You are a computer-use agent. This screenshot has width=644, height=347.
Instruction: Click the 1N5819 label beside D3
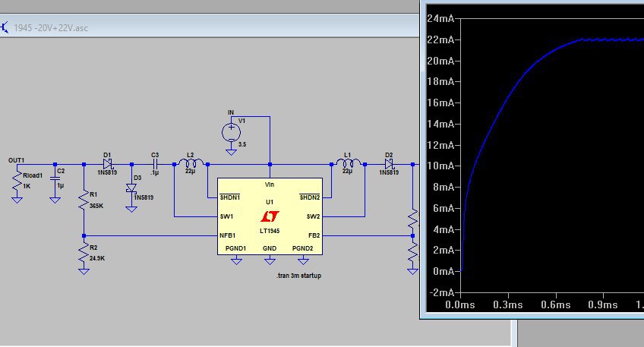tap(144, 197)
